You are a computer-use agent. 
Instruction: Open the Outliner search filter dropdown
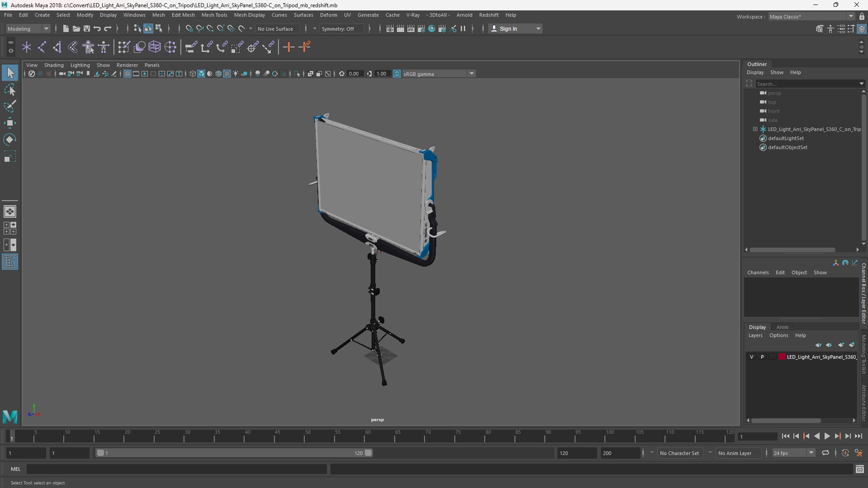coord(861,84)
